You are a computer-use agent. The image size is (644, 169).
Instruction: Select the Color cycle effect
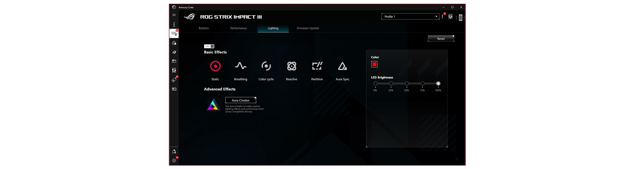(266, 66)
